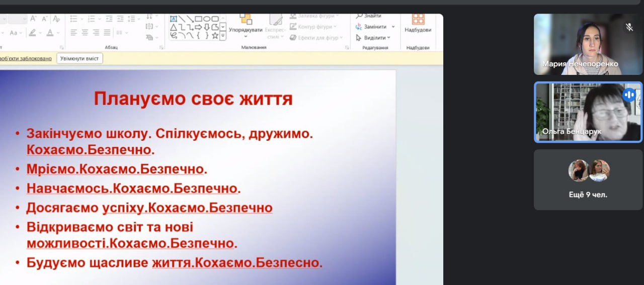The width and height of the screenshot is (644, 285).
Task: Open the Абзац paragraph dialog launcher
Action: (x=162, y=48)
